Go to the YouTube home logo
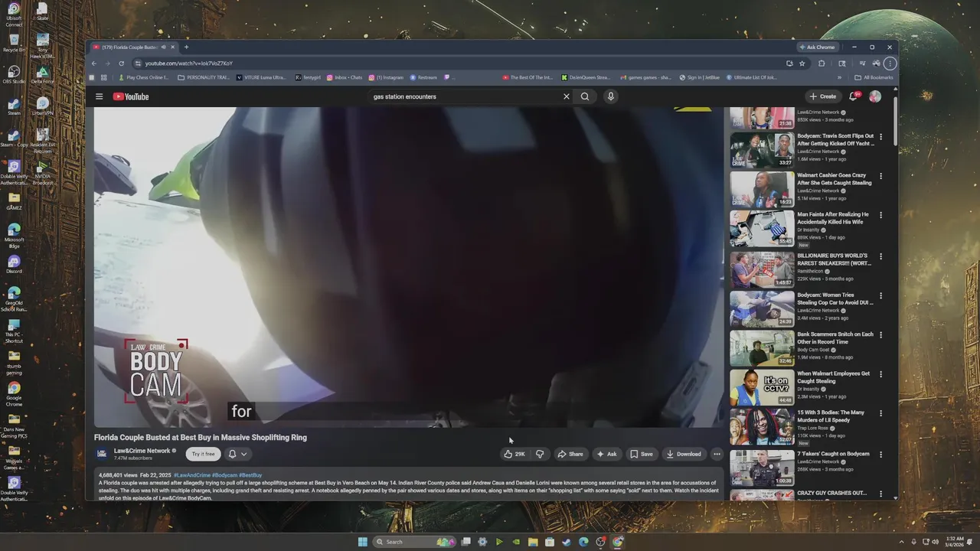This screenshot has height=551, width=980. click(x=131, y=96)
